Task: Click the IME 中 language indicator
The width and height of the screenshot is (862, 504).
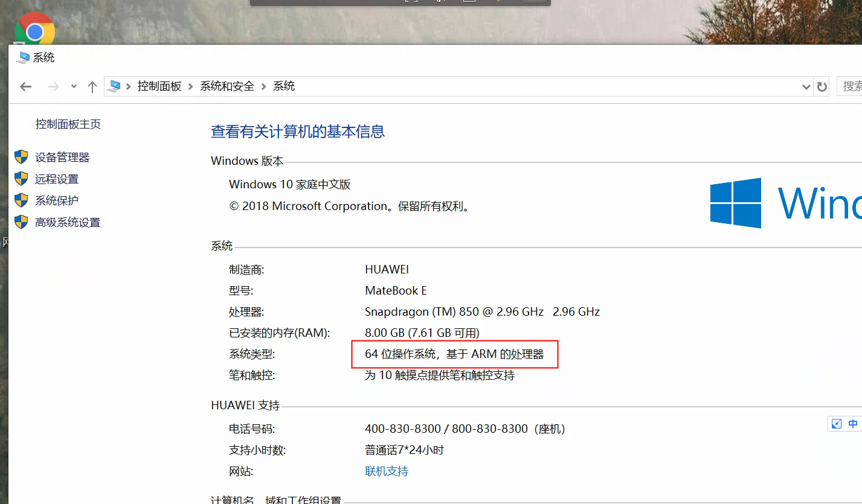Action: click(x=853, y=424)
